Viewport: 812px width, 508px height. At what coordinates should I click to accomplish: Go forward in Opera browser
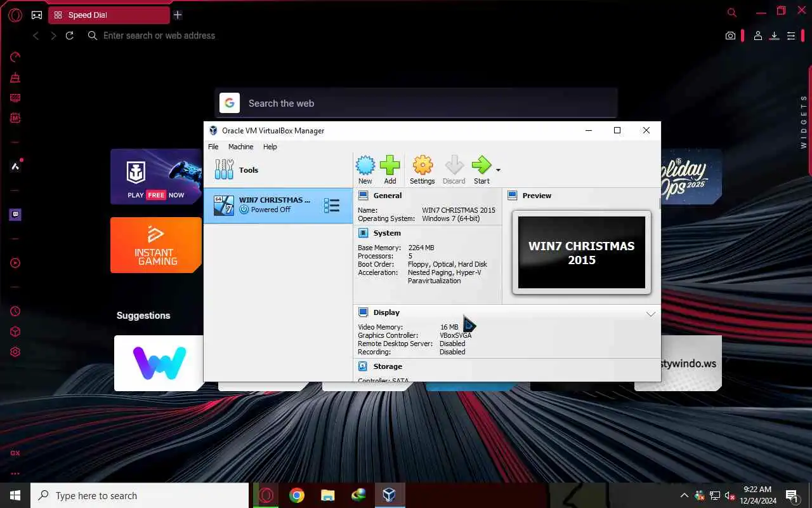pos(53,36)
